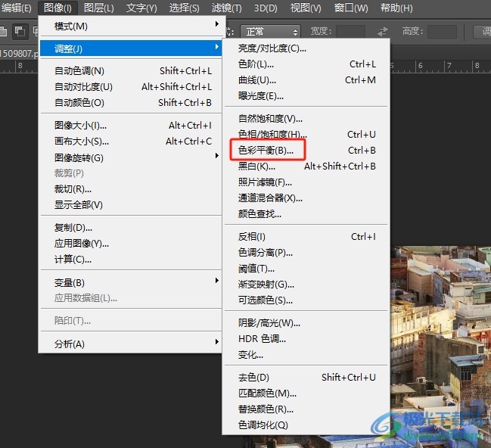Image resolution: width=491 pixels, height=448 pixels.
Task: Open the 选择(S) menu
Action: [184, 8]
